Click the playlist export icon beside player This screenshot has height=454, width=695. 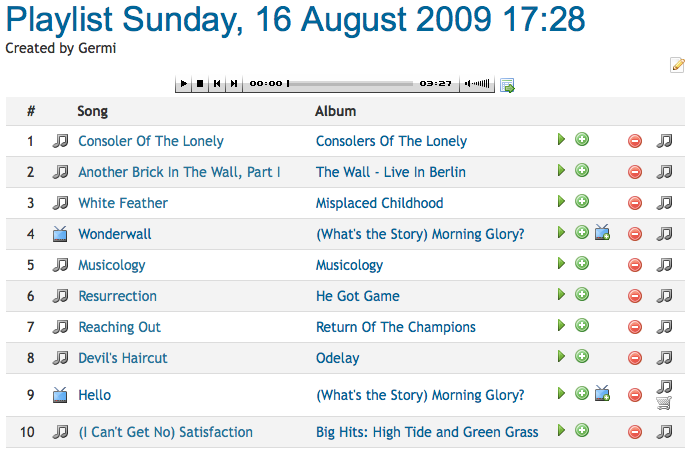tap(507, 85)
